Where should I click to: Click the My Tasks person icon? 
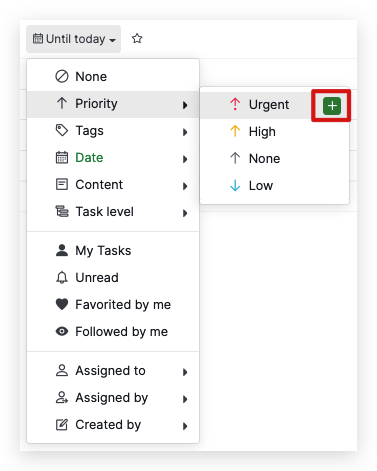click(x=62, y=250)
